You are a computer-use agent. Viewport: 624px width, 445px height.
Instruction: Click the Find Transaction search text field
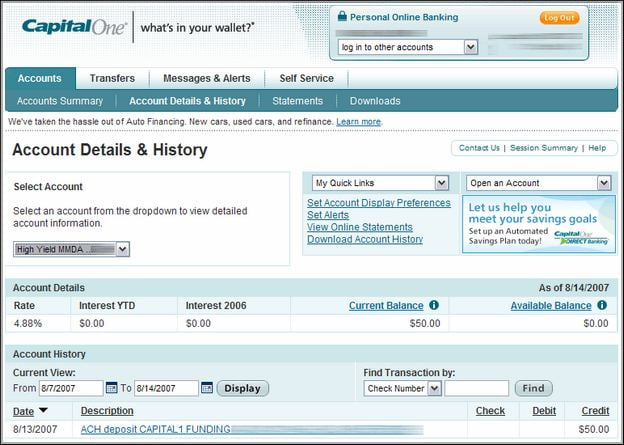[477, 388]
